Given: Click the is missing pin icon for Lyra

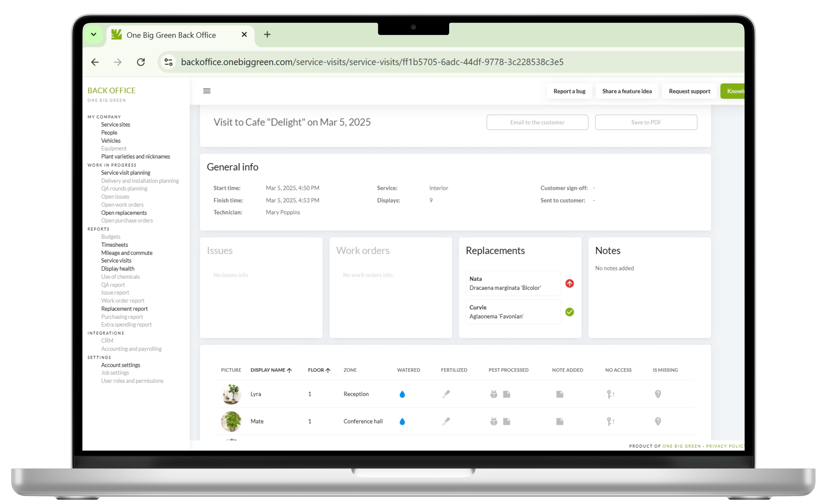Looking at the screenshot, I should click(x=658, y=394).
